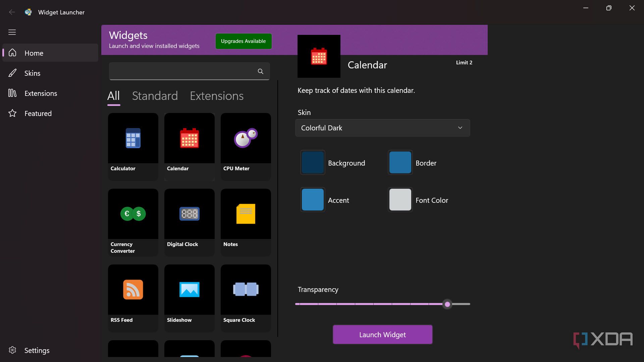Maximize or restore the Widget Launcher window
The image size is (644, 362).
609,8
